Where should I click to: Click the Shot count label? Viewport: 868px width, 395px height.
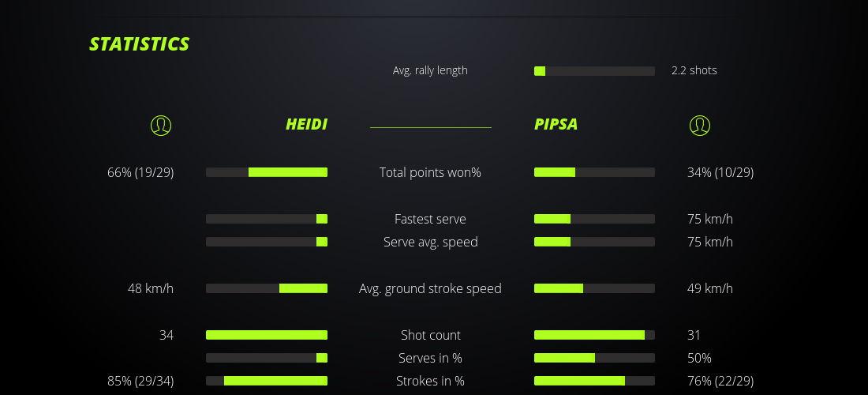pos(430,335)
